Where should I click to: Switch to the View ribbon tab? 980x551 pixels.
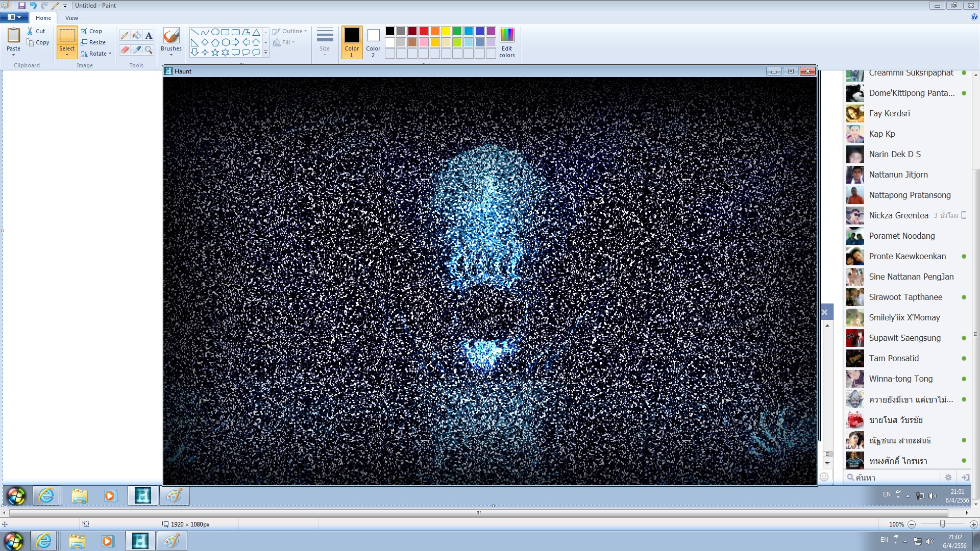coord(71,18)
